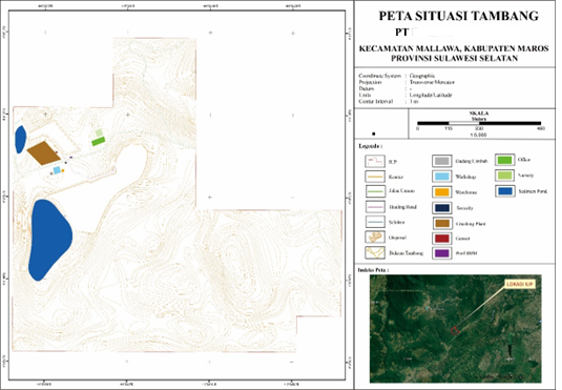Click the Nursery legend label
Viewport: 562px width, 390px height.
pyautogui.click(x=526, y=175)
